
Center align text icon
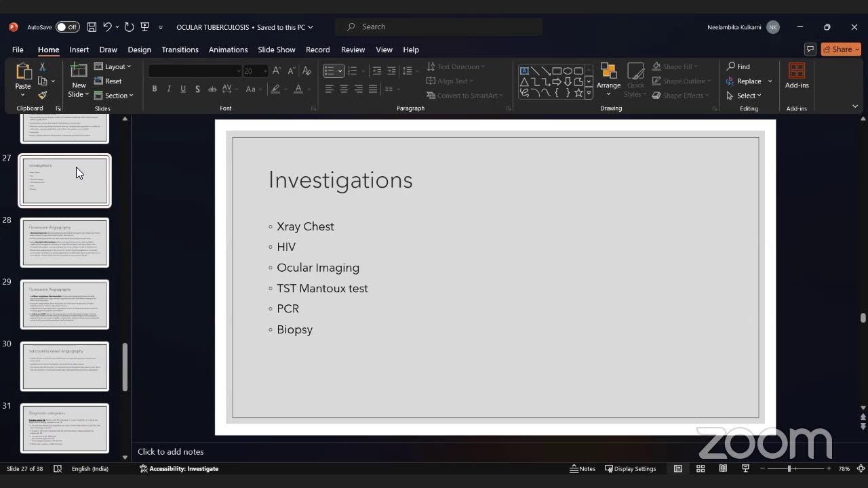[344, 89]
